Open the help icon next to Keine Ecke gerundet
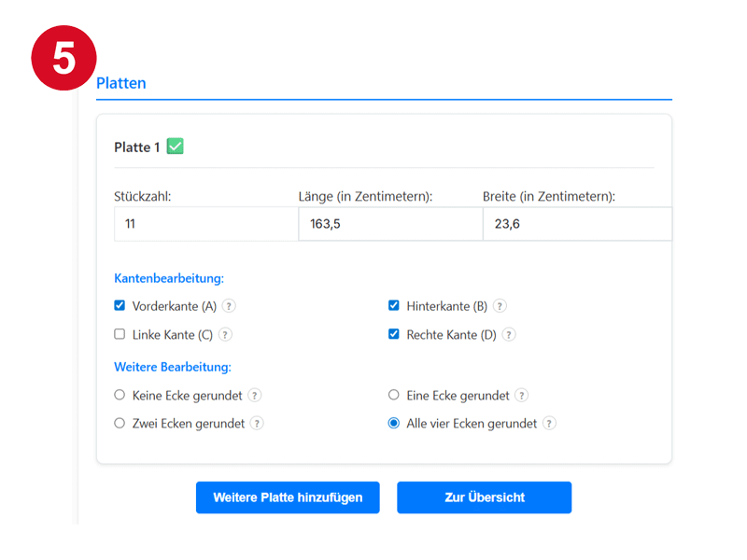The image size is (747, 560). 254,395
